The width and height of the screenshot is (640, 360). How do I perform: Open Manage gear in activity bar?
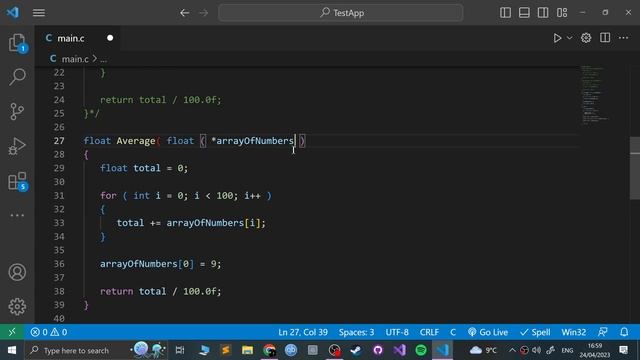tap(17, 306)
